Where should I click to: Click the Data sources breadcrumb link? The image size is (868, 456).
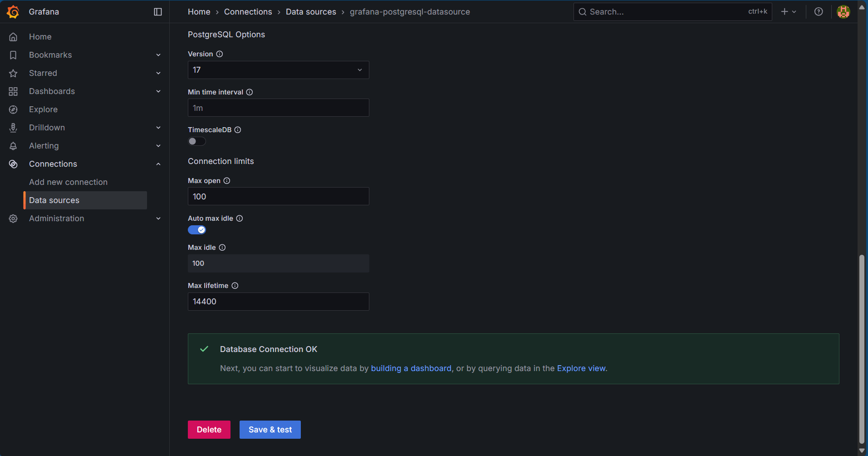pos(311,12)
